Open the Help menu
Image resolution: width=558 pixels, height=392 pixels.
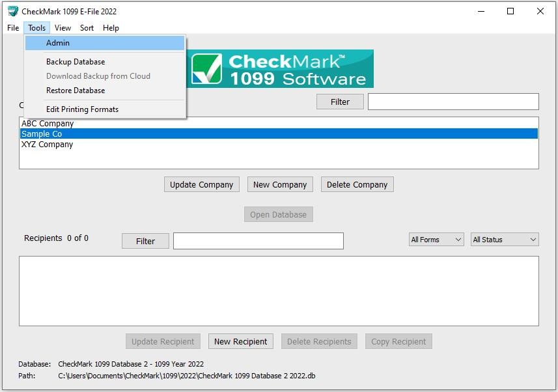(x=111, y=28)
